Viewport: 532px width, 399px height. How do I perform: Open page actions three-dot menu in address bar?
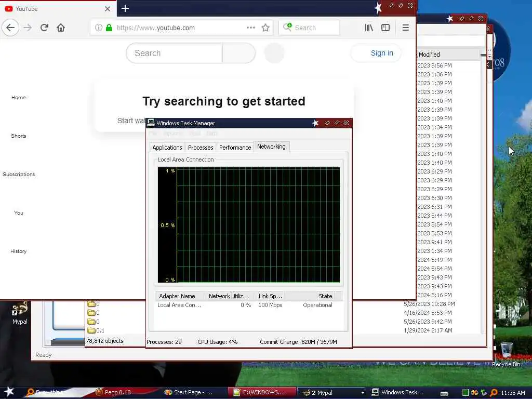pos(251,28)
